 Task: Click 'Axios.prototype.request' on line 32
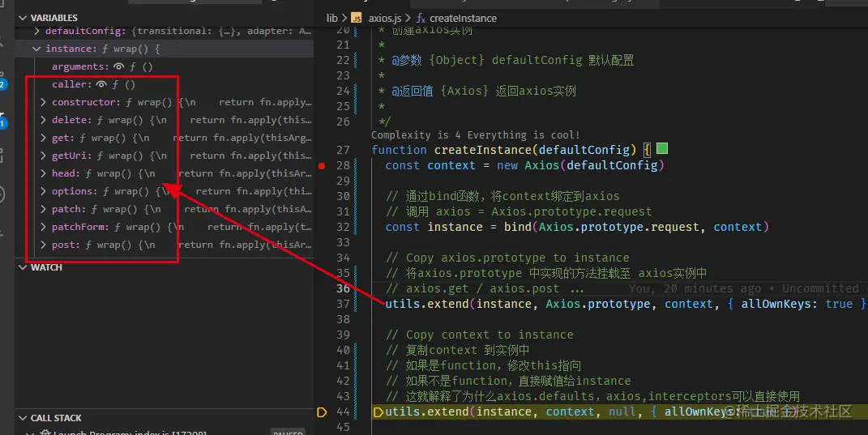(618, 227)
